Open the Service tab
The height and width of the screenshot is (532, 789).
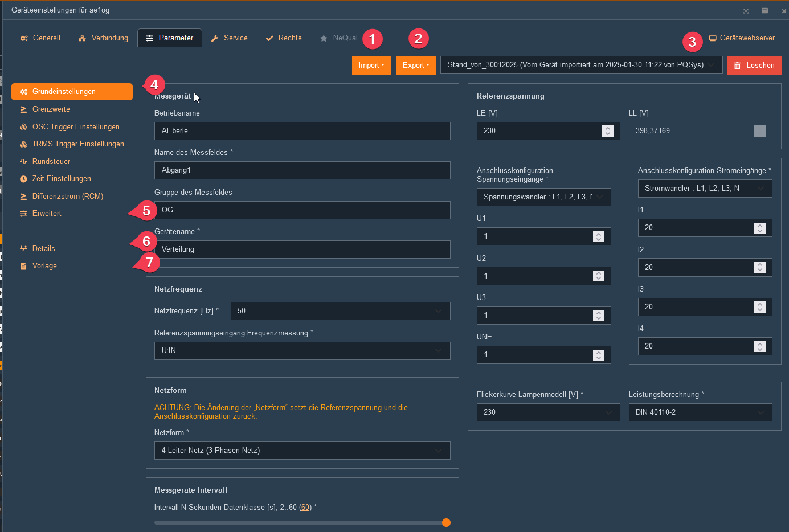click(x=230, y=38)
